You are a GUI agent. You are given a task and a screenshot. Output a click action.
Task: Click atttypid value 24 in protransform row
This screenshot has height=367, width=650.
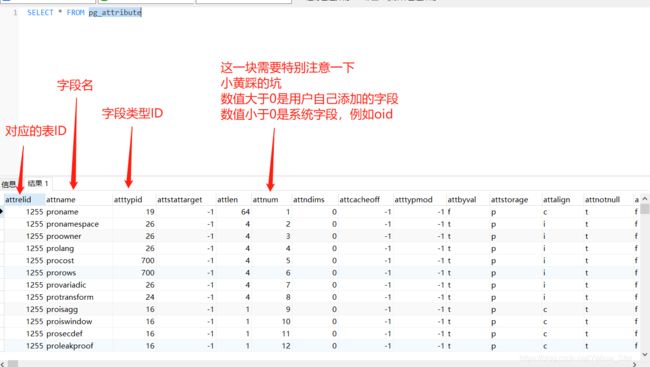click(150, 297)
